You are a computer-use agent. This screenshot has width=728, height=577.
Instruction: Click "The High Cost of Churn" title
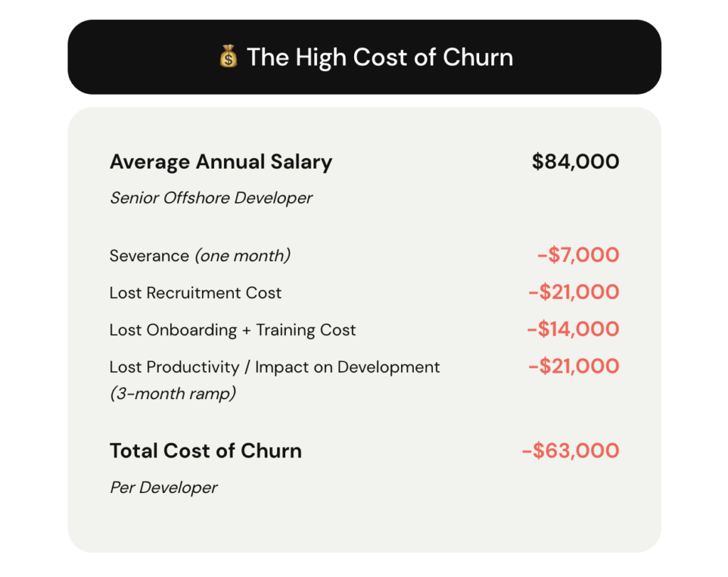click(x=380, y=57)
